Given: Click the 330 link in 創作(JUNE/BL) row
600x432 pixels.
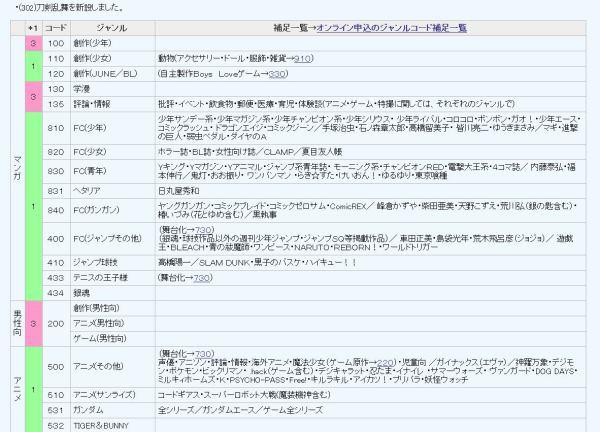Looking at the screenshot, I should tap(277, 73).
